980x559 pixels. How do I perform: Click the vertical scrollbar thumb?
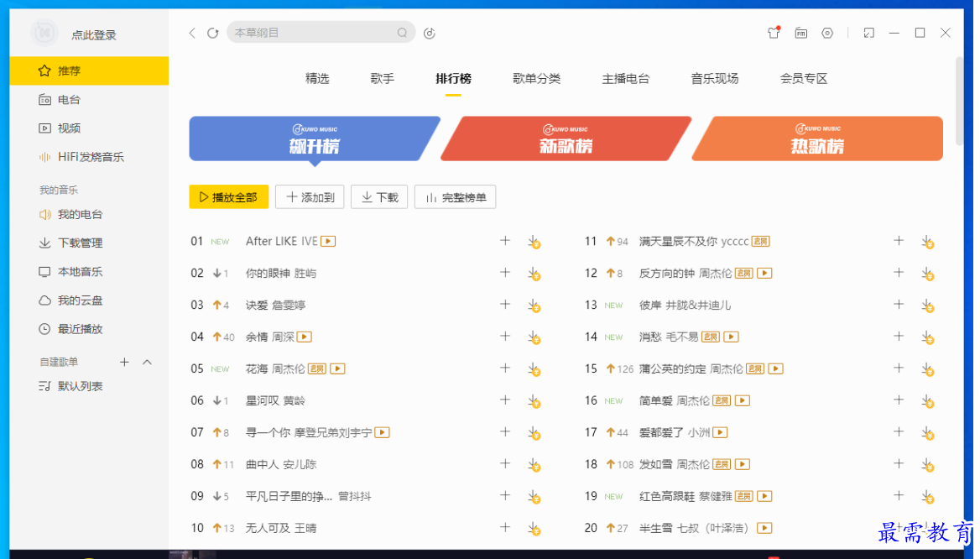[x=959, y=101]
